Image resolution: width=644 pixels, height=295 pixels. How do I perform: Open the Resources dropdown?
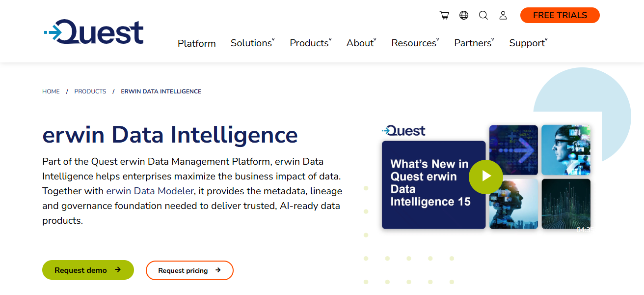(414, 43)
